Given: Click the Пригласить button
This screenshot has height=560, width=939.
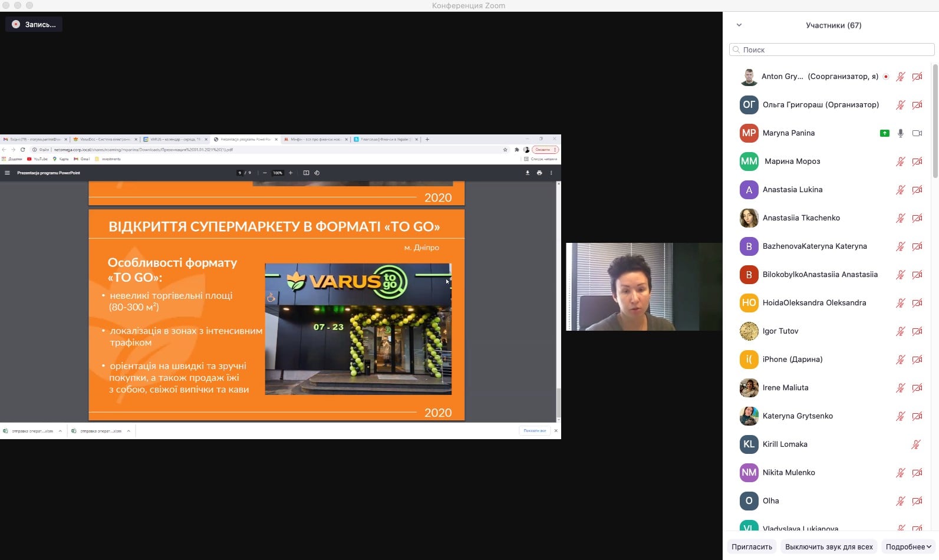Looking at the screenshot, I should click(752, 546).
